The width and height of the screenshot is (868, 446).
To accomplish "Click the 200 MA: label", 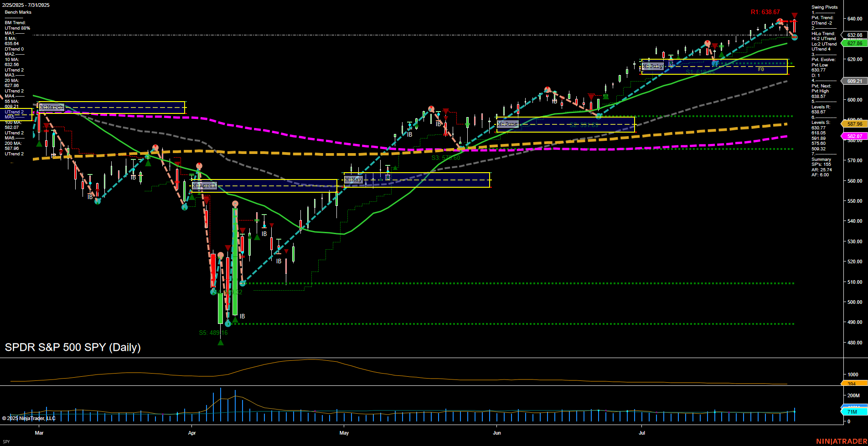I will pyautogui.click(x=13, y=144).
